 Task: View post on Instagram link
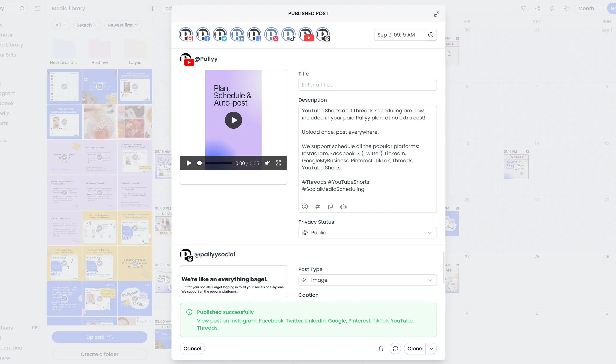pyautogui.click(x=243, y=321)
